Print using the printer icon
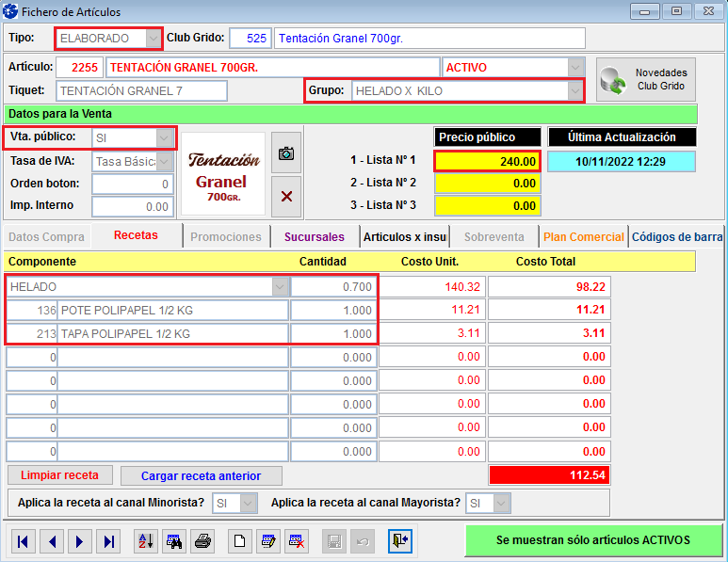This screenshot has height=562, width=728. (202, 541)
